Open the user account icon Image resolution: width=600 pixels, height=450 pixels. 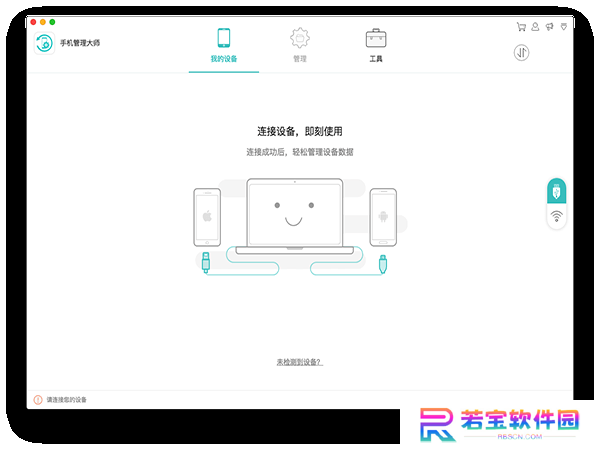click(x=535, y=27)
